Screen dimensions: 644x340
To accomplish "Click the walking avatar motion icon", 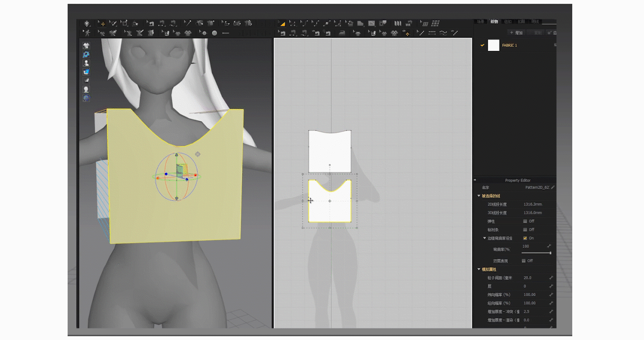I will pyautogui.click(x=86, y=33).
